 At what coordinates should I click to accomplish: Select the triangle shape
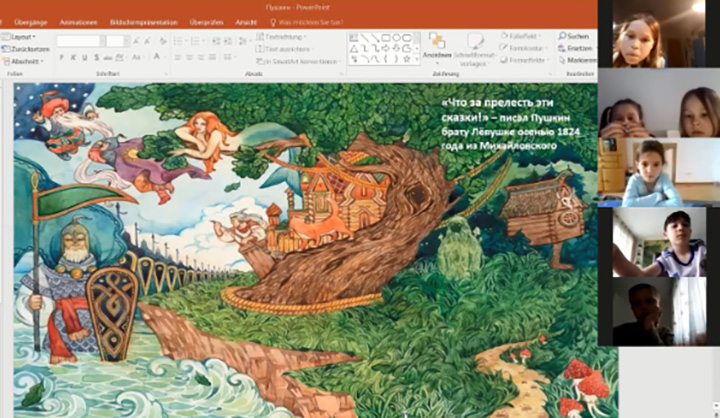tap(354, 48)
